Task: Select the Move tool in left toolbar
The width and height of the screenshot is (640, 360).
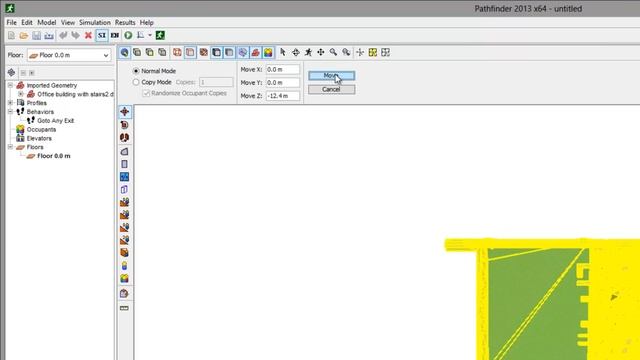Action: tap(124, 111)
